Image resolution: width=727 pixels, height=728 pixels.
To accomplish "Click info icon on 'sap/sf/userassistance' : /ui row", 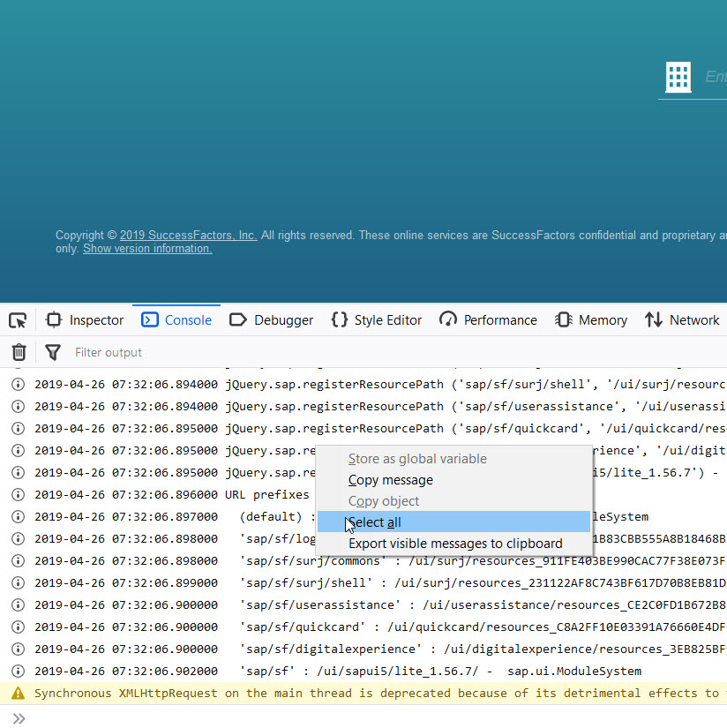I will [x=19, y=605].
